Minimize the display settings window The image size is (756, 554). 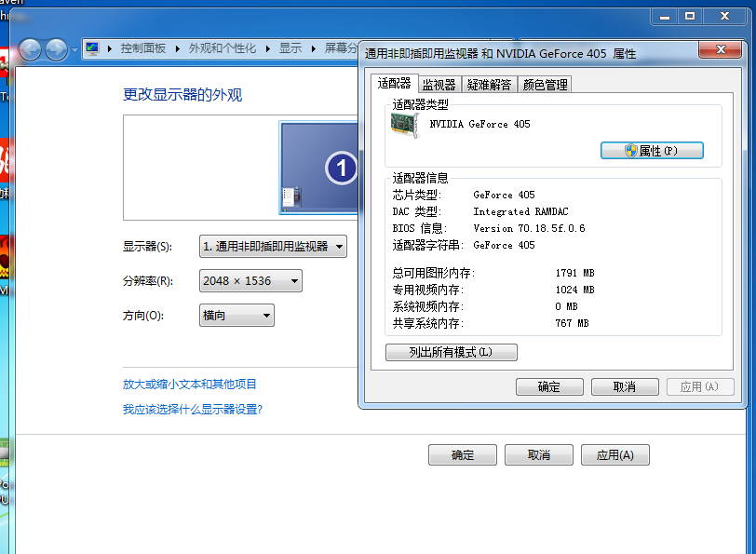(x=662, y=16)
